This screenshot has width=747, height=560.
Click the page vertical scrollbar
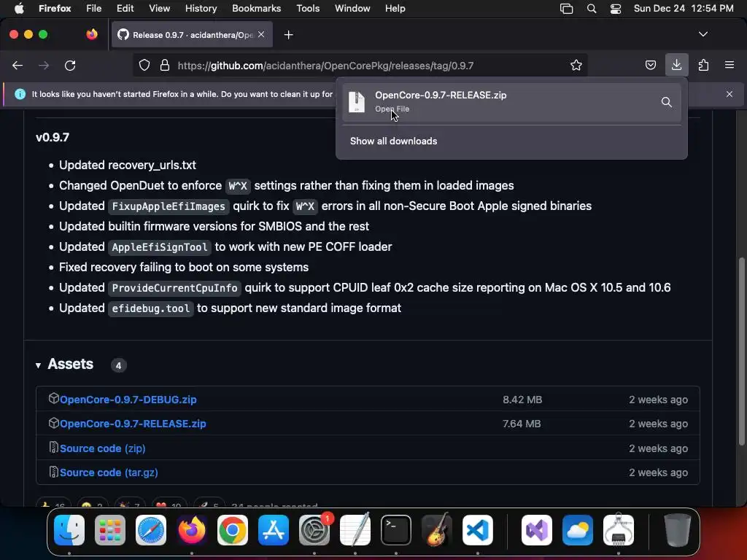(x=741, y=352)
